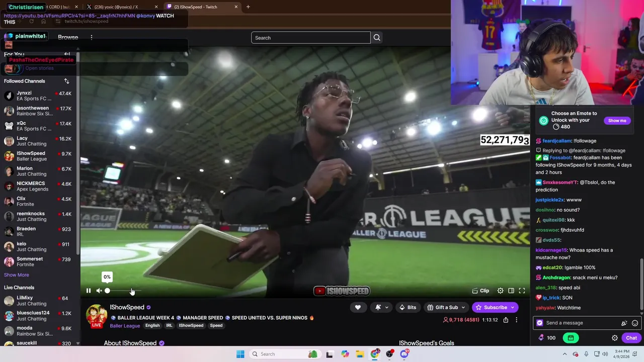
Task: Create a clip with Clip button
Action: 480,291
